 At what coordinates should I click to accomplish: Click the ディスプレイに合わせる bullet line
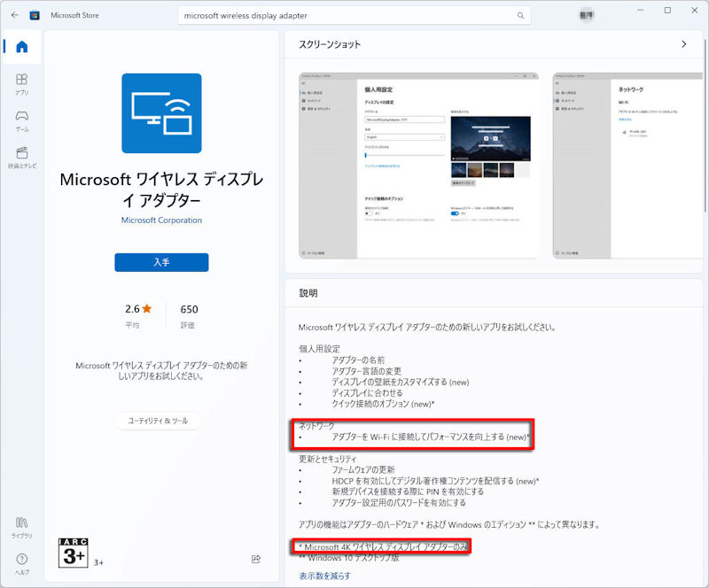367,393
